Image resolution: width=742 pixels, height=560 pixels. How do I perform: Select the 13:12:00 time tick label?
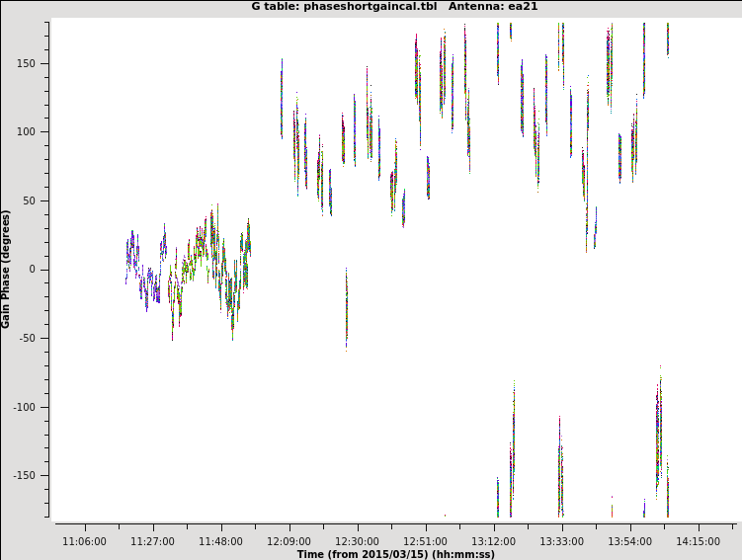493,541
